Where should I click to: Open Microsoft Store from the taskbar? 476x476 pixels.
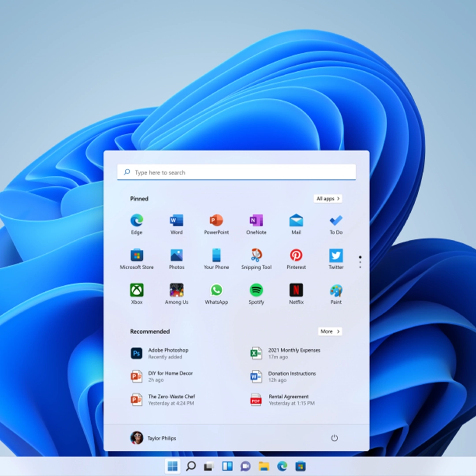pyautogui.click(x=301, y=466)
